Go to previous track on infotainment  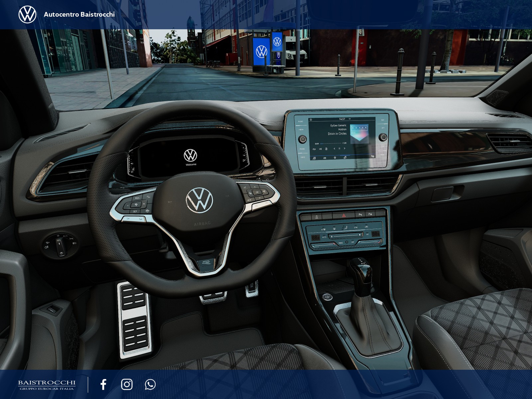[334, 149]
